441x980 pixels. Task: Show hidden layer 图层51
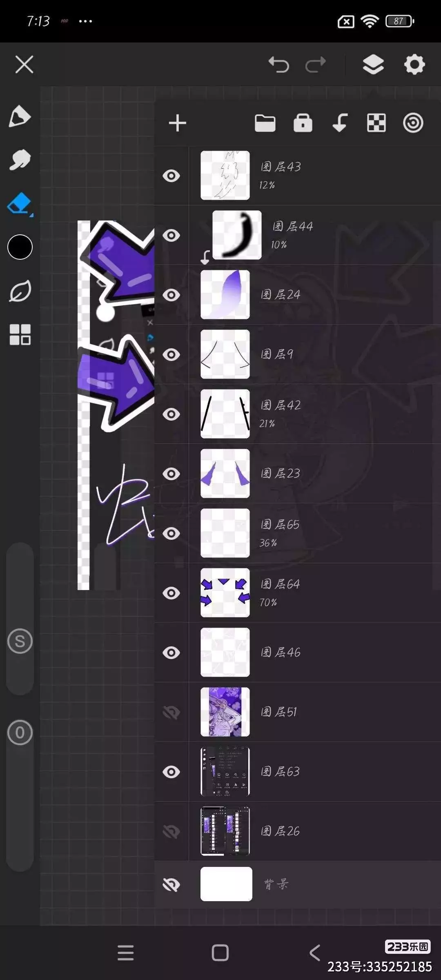(x=171, y=713)
